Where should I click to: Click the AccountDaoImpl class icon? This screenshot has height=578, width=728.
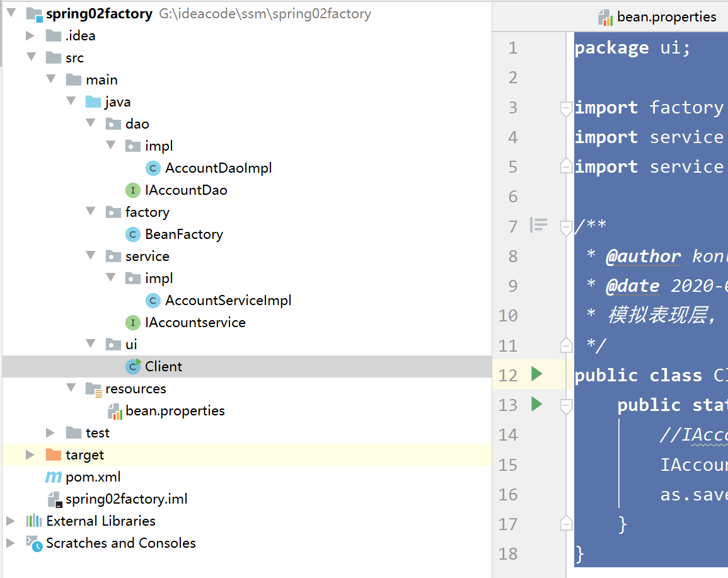(x=153, y=168)
